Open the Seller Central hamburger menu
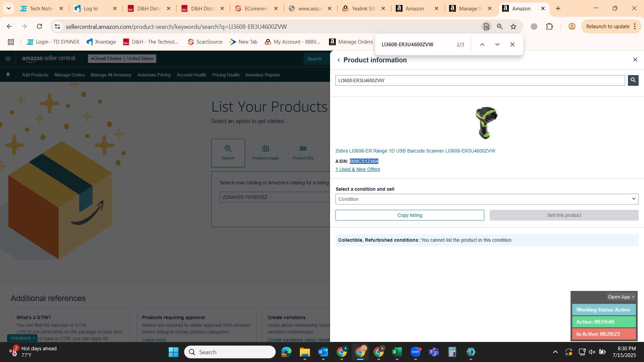The width and height of the screenshot is (644, 362). (x=8, y=59)
